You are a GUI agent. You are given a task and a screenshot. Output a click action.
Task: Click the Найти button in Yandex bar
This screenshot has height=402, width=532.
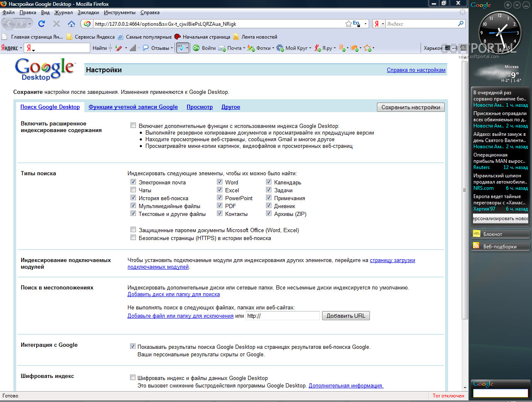pos(100,48)
